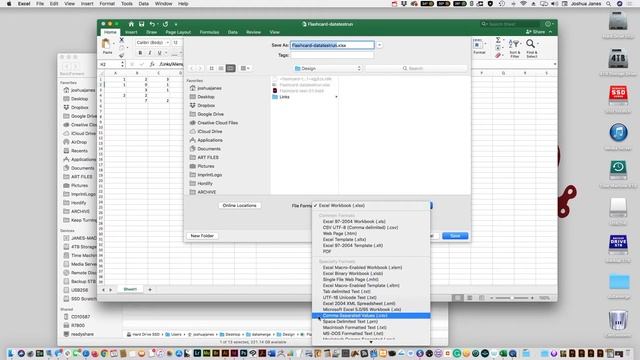This screenshot has width=640, height=360.
Task: Switch to the Data ribbon tab
Action: 233,32
